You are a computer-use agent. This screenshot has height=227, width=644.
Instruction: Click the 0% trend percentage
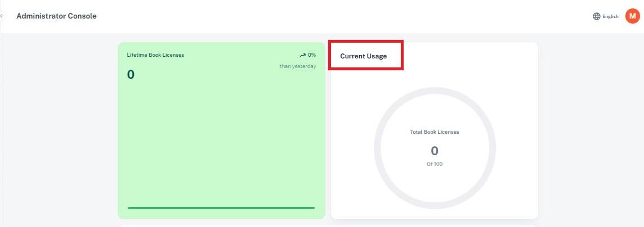(312, 55)
